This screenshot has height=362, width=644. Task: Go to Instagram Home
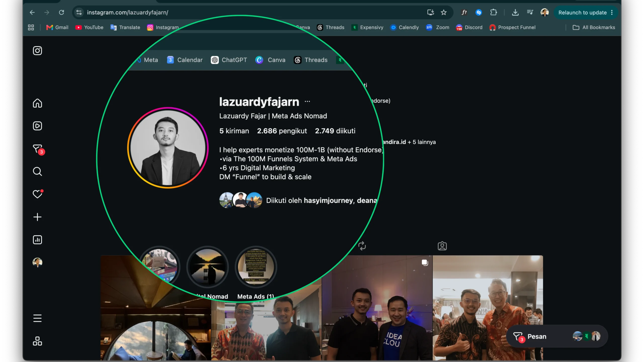(x=37, y=103)
